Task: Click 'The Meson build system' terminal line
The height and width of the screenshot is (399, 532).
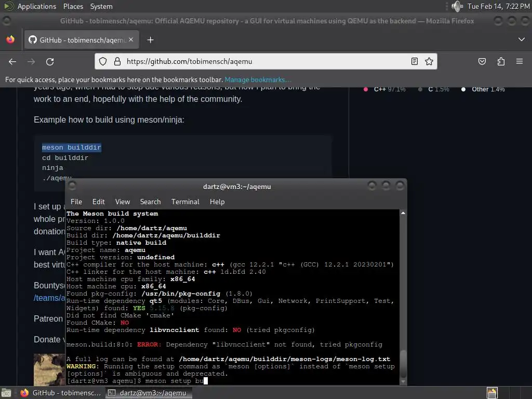Action: (112, 214)
